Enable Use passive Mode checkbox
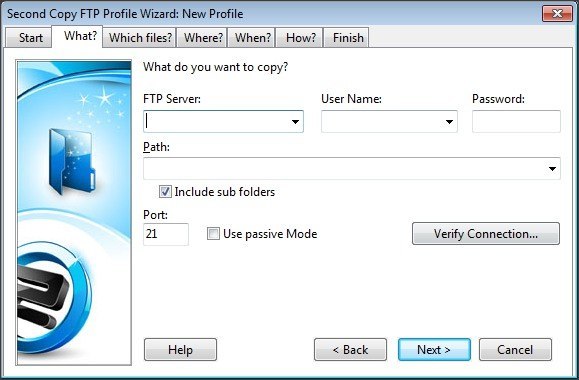The width and height of the screenshot is (579, 380). point(213,234)
